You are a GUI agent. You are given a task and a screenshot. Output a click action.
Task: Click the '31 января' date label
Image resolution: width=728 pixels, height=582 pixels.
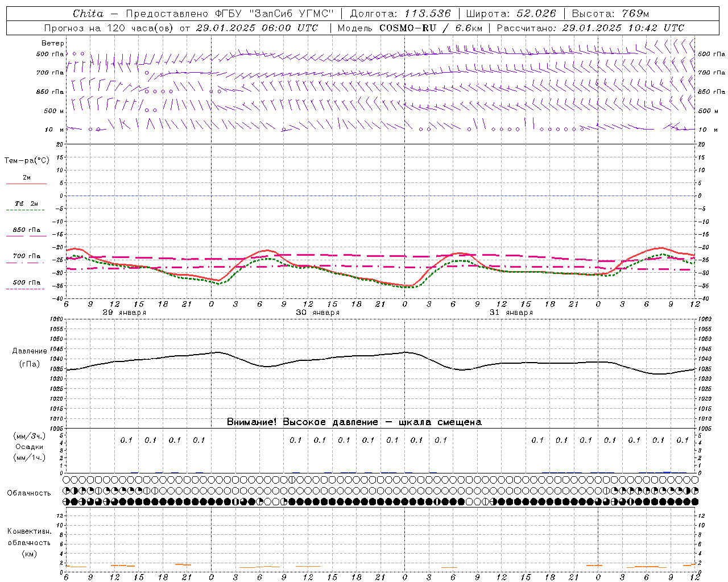click(511, 313)
